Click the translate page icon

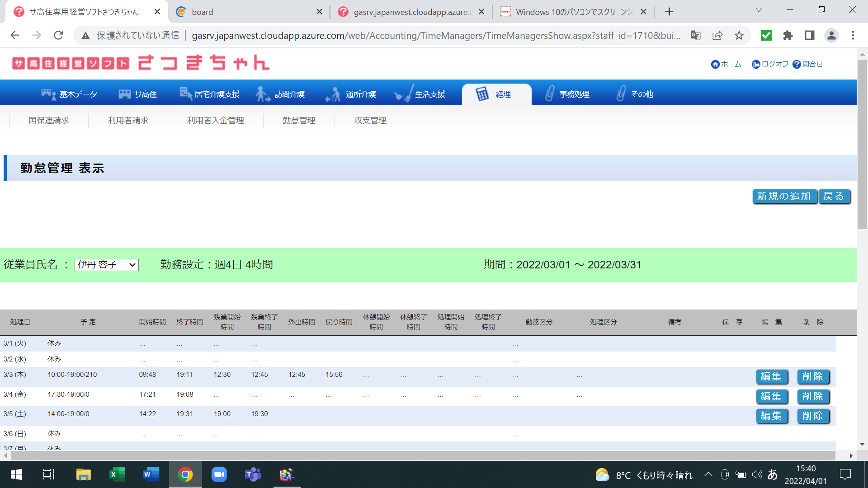point(695,35)
